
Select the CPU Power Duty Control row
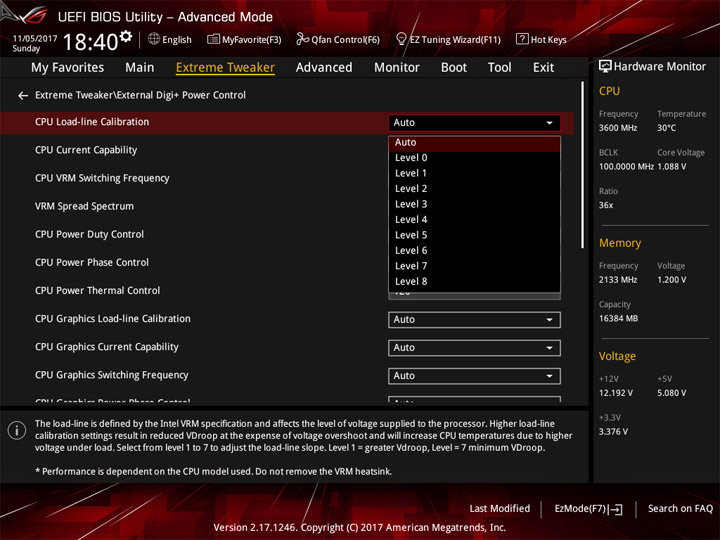(90, 234)
